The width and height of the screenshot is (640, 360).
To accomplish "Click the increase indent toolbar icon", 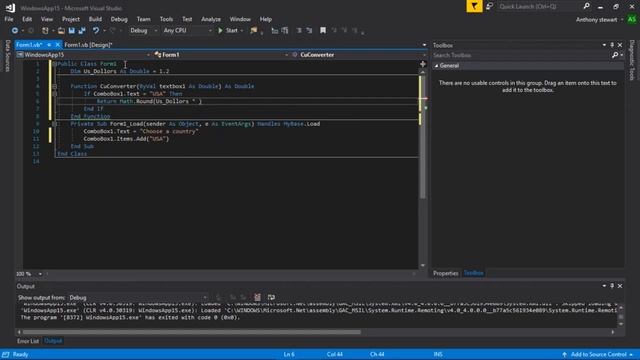I will [x=285, y=31].
